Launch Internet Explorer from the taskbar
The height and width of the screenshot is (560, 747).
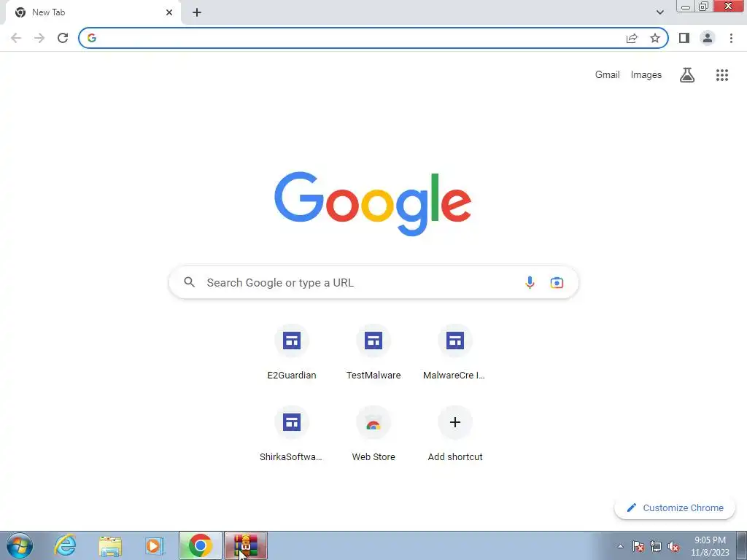(65, 545)
